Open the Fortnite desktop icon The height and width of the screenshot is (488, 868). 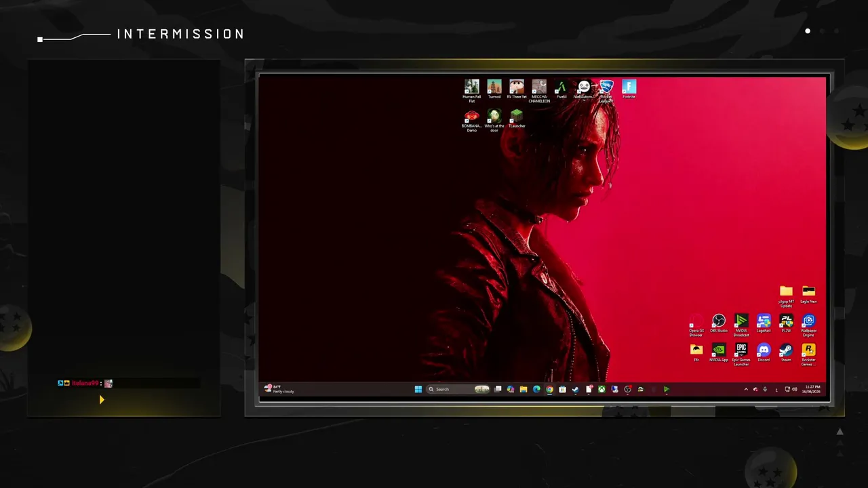coord(629,89)
